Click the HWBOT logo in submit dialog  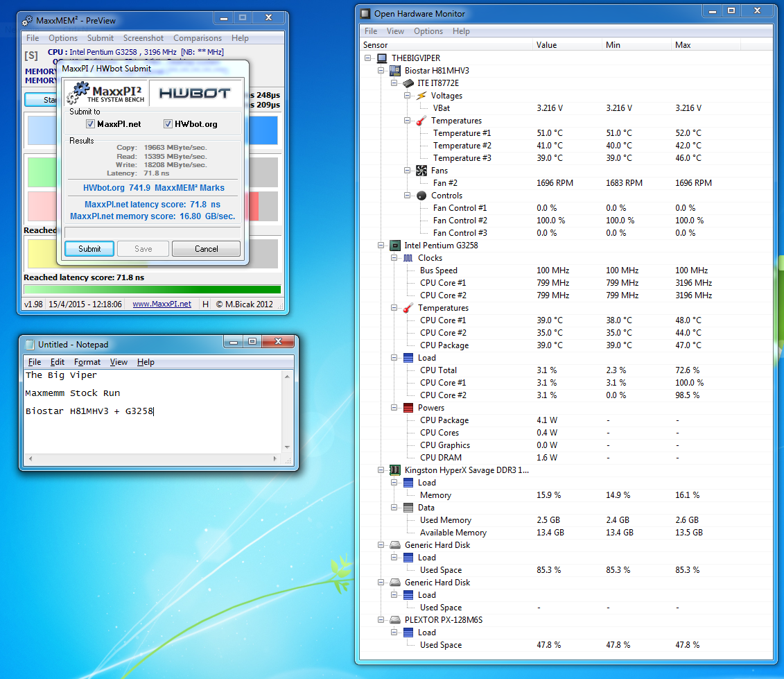pyautogui.click(x=195, y=93)
